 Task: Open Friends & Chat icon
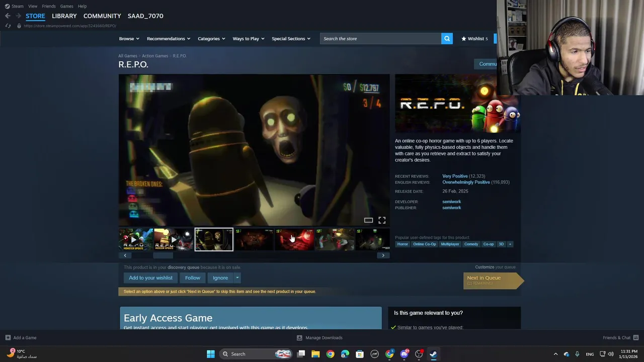[636, 338]
